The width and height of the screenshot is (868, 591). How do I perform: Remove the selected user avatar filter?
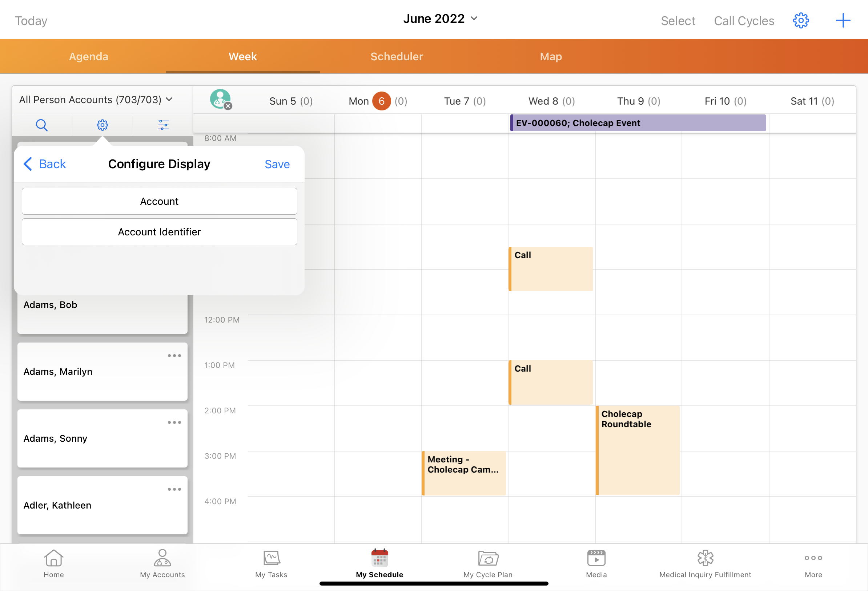(228, 106)
